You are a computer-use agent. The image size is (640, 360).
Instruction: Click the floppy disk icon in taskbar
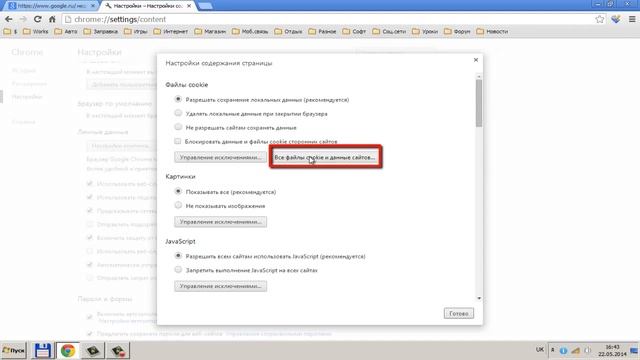(x=42, y=351)
